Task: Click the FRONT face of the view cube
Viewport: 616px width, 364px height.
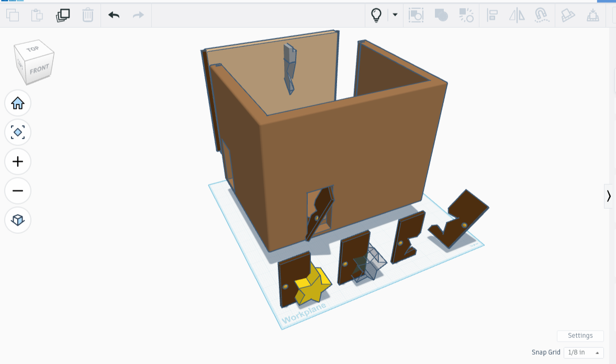Action: click(39, 69)
